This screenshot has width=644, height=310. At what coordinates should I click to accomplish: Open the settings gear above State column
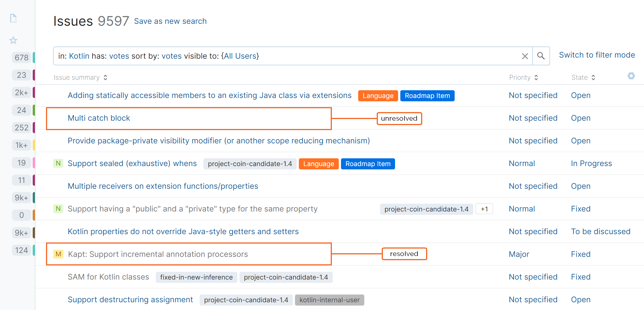coord(631,76)
